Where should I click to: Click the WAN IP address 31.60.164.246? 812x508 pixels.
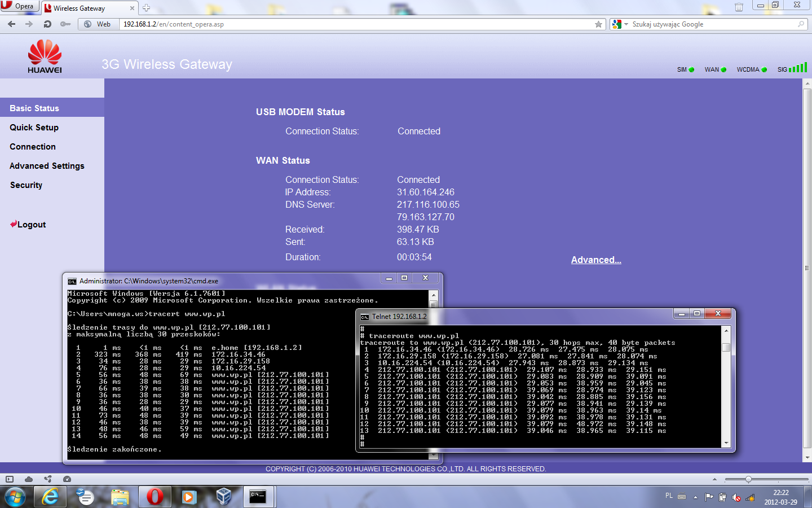point(426,192)
